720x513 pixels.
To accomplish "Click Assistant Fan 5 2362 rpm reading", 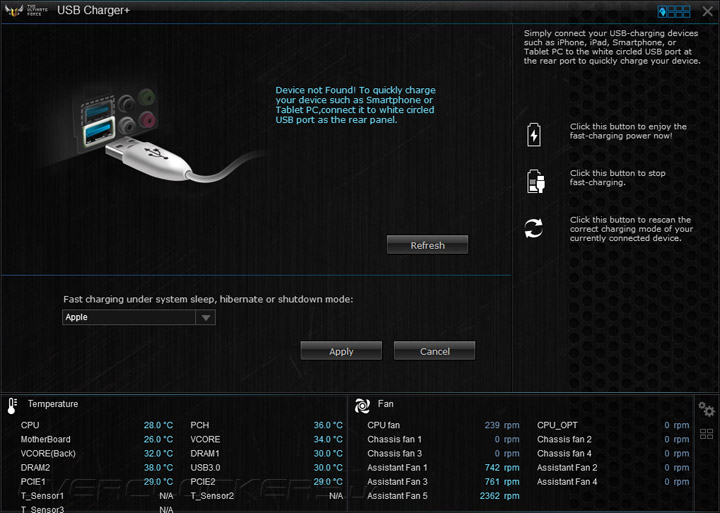I will tap(500, 496).
